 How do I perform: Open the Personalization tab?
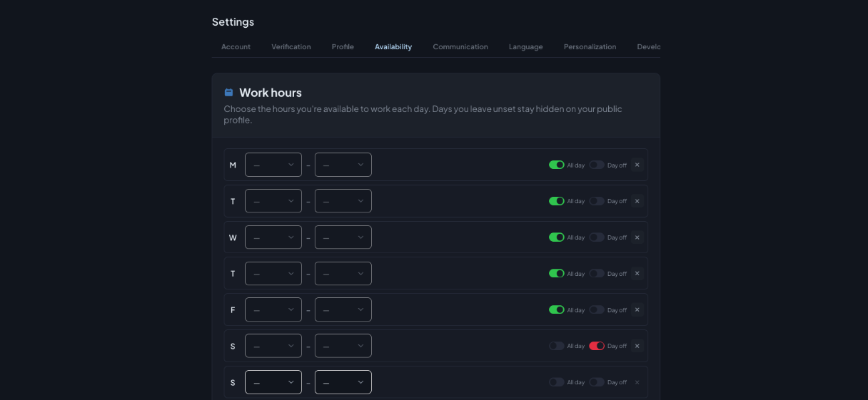tap(590, 47)
